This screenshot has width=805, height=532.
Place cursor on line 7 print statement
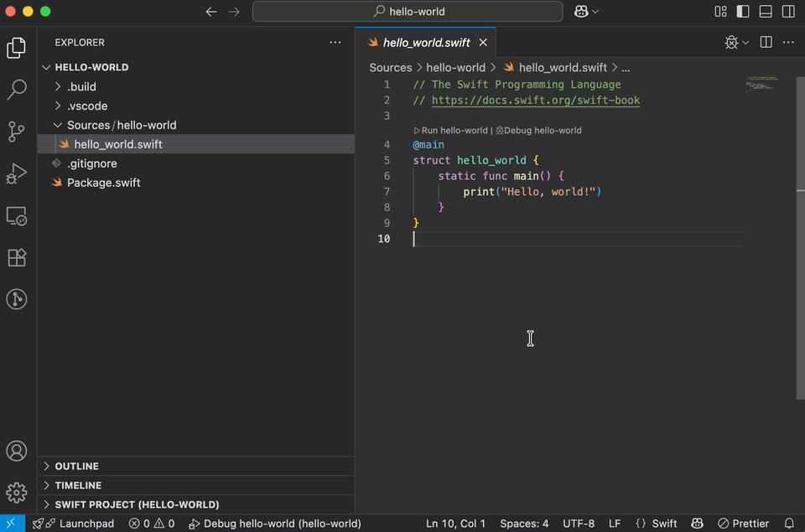click(532, 191)
